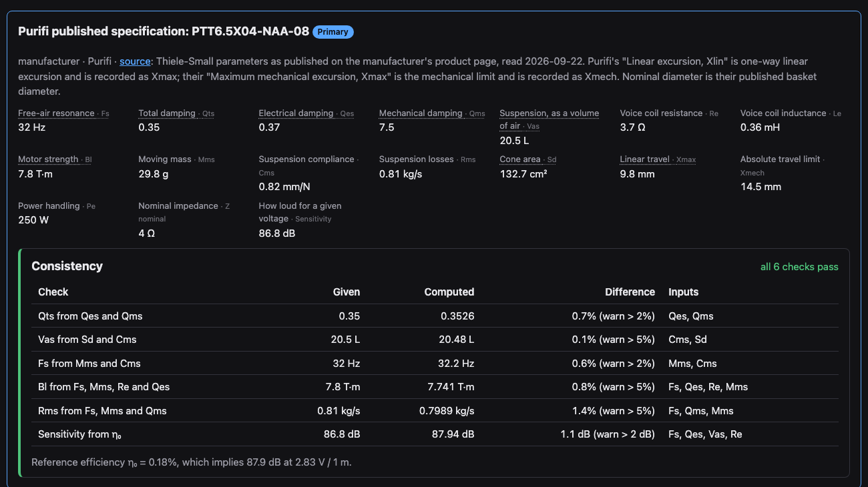Click the inputs cell "Fs, Qes, Re, Mms"
This screenshot has width=868, height=487.
point(708,387)
